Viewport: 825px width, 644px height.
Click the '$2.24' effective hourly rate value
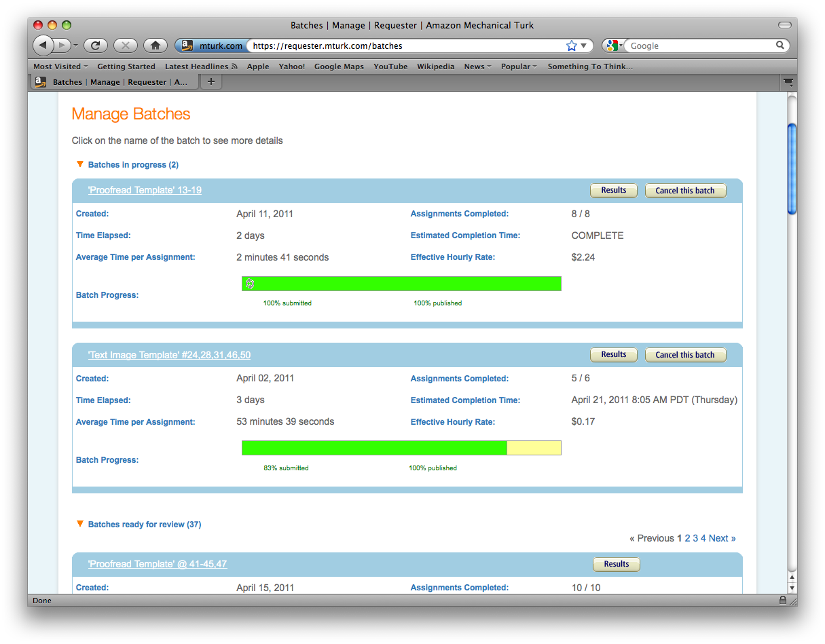click(x=583, y=257)
